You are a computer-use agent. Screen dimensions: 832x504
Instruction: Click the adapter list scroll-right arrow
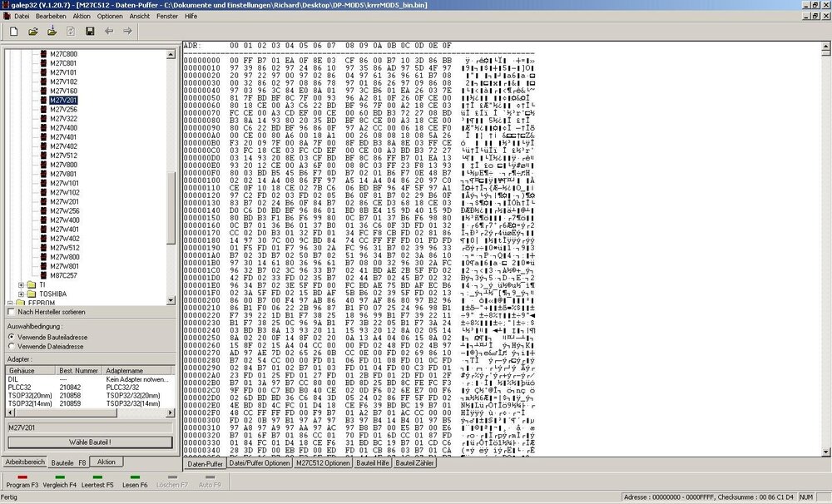[171, 413]
